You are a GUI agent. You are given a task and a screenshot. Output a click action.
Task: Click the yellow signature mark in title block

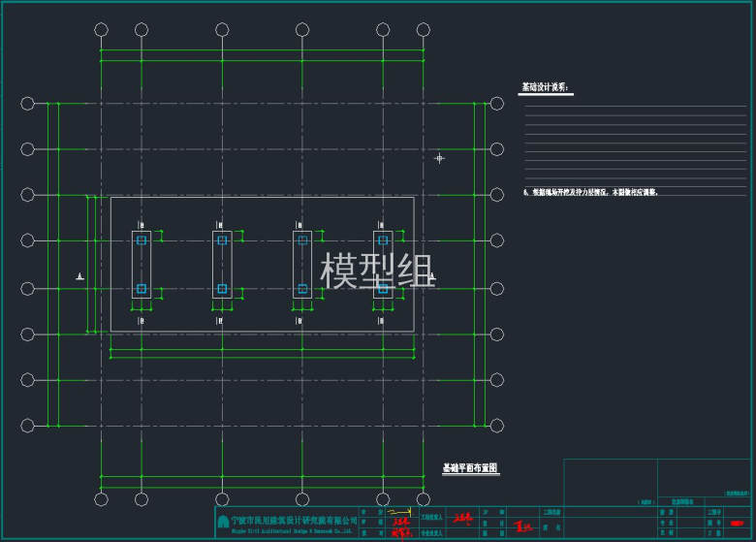pos(397,511)
